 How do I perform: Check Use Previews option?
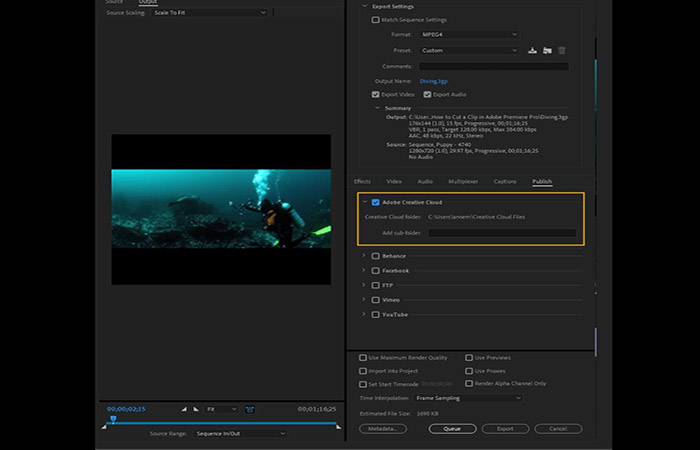point(469,358)
